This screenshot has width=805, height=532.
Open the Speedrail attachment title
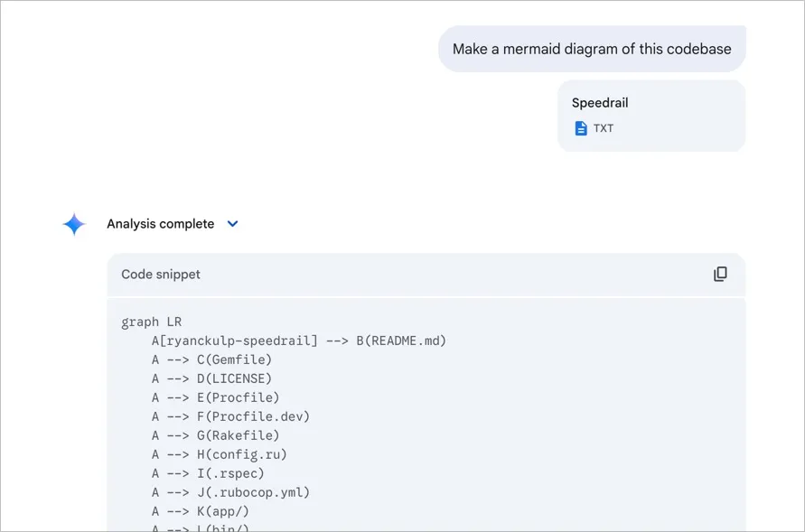[599, 103]
